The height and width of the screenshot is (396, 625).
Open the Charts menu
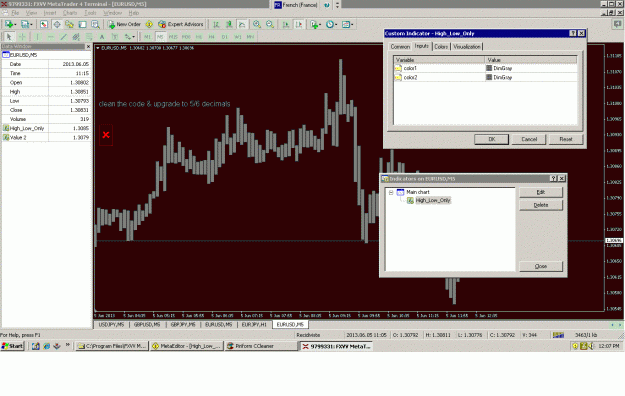pyautogui.click(x=70, y=13)
